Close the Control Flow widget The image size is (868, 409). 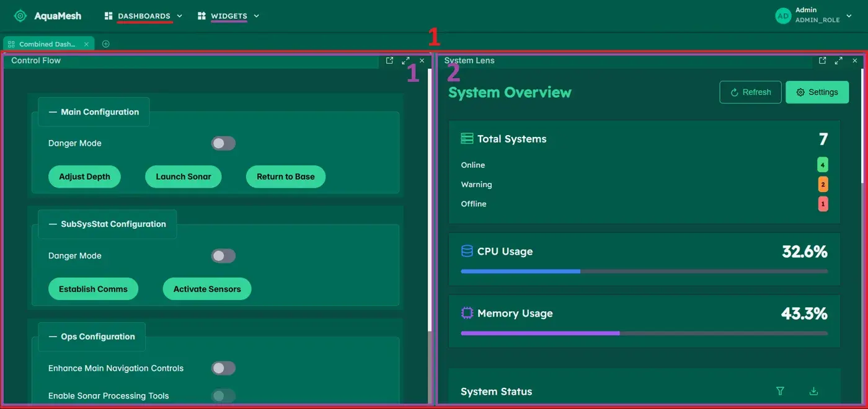[x=422, y=61]
